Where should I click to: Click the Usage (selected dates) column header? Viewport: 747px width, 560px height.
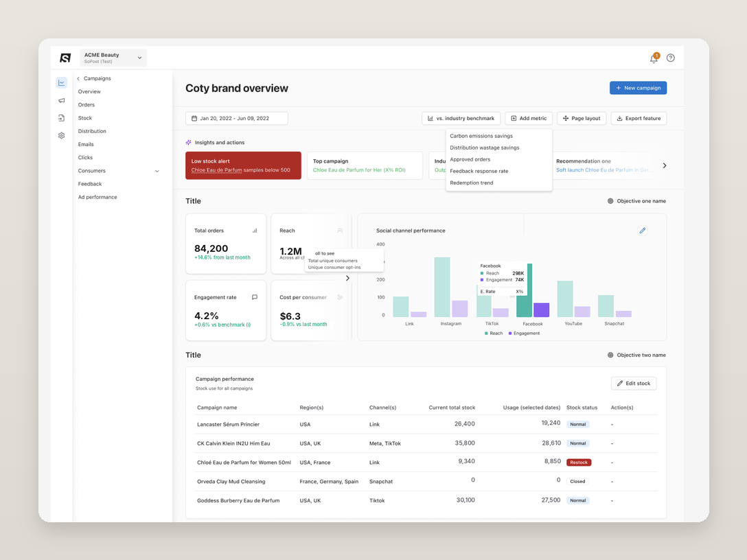[x=531, y=408]
